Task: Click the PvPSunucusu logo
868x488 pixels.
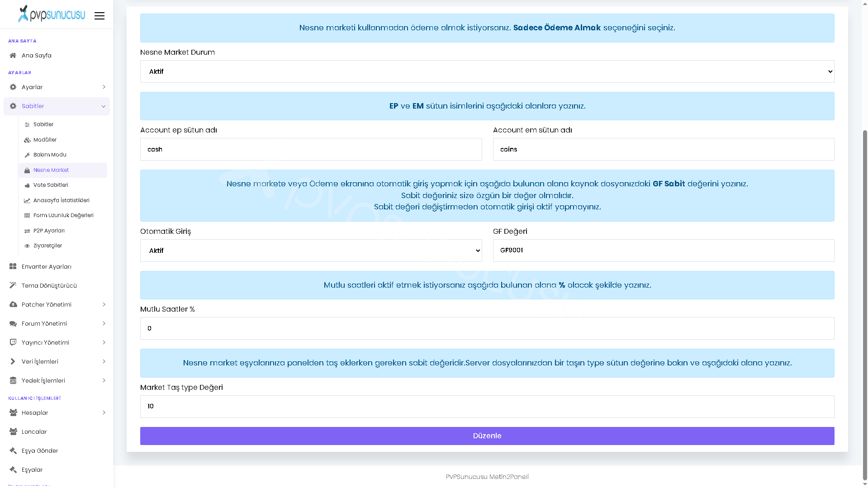Action: [x=52, y=14]
